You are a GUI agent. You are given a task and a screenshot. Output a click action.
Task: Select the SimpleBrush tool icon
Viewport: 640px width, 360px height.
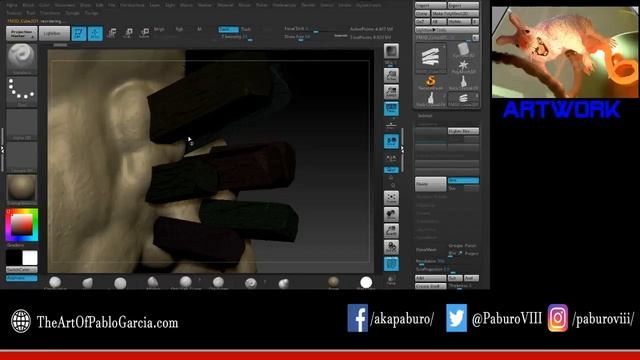point(431,83)
